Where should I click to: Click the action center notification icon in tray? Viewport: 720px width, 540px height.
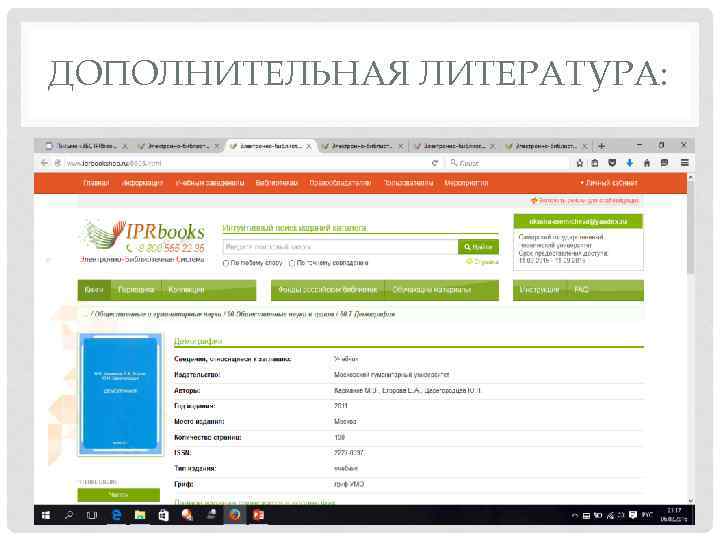[x=633, y=515]
